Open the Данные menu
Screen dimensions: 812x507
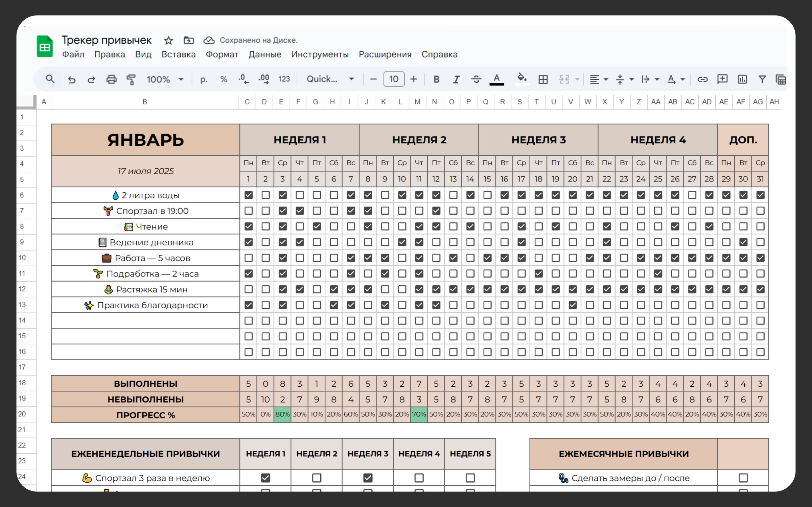point(265,54)
